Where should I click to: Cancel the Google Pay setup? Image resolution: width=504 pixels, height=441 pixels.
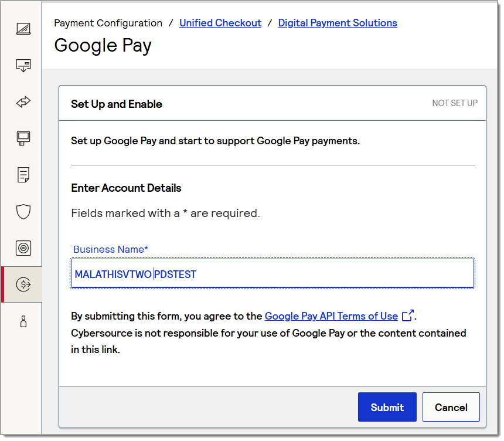pyautogui.click(x=451, y=408)
